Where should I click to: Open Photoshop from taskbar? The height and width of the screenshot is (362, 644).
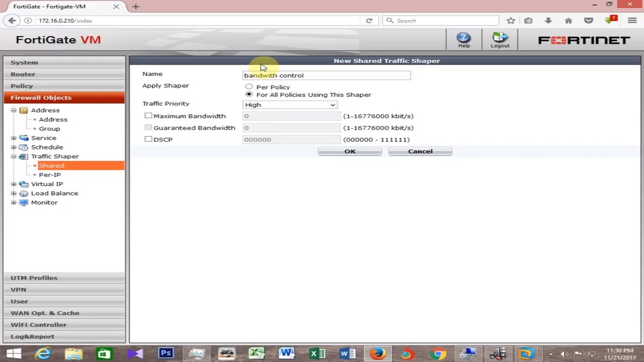point(166,353)
